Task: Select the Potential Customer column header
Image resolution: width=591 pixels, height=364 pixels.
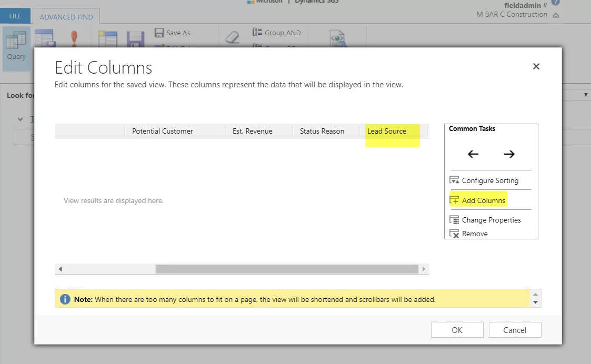Action: [163, 131]
